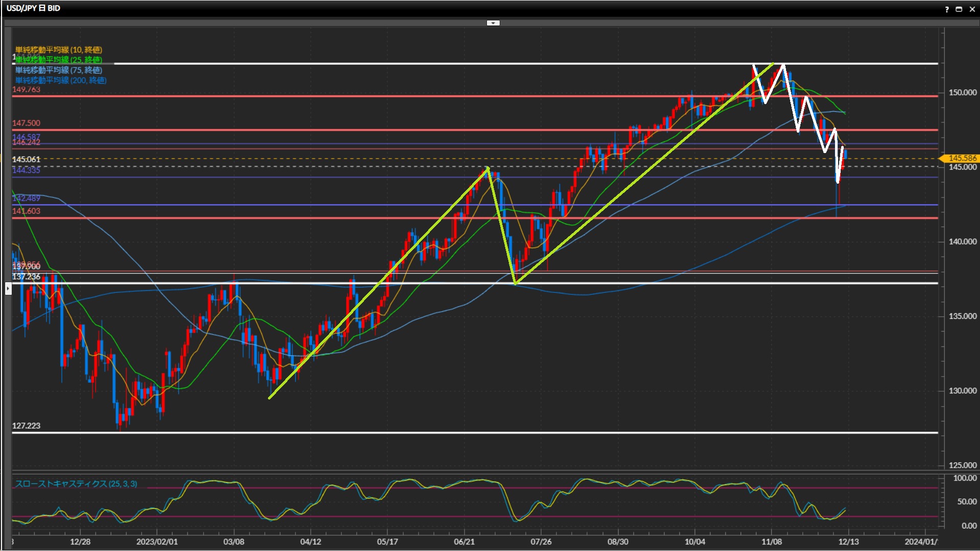This screenshot has width=980, height=551.
Task: Click the yellow 145.586 current price marker
Action: click(962, 158)
